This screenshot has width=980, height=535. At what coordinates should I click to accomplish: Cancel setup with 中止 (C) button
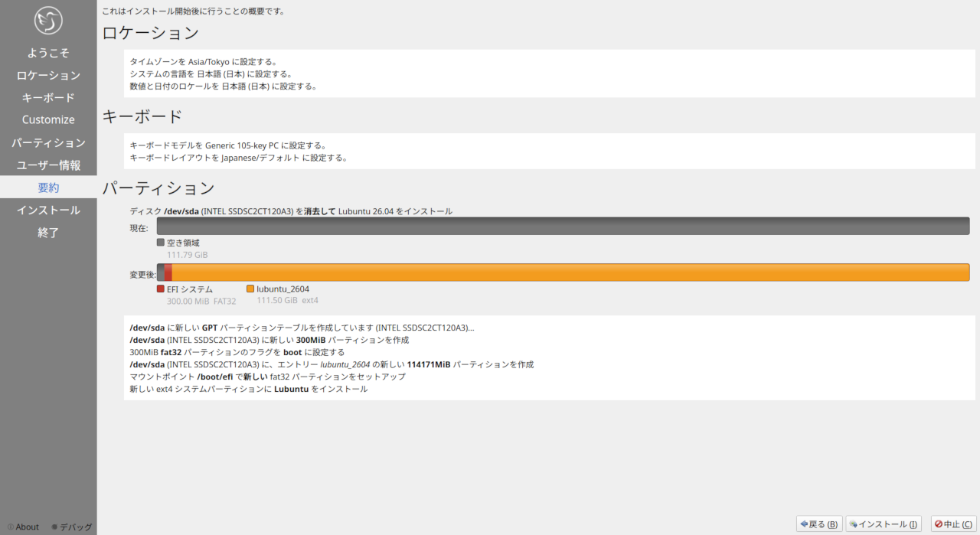pos(953,524)
